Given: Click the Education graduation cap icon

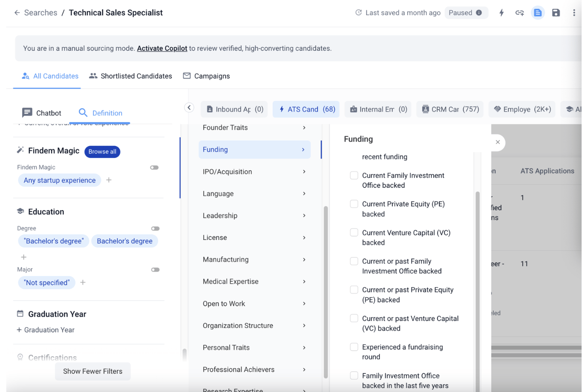Looking at the screenshot, I should (20, 211).
